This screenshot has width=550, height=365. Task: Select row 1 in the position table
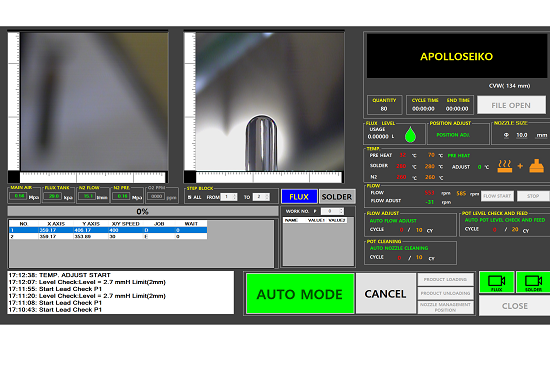(108, 230)
